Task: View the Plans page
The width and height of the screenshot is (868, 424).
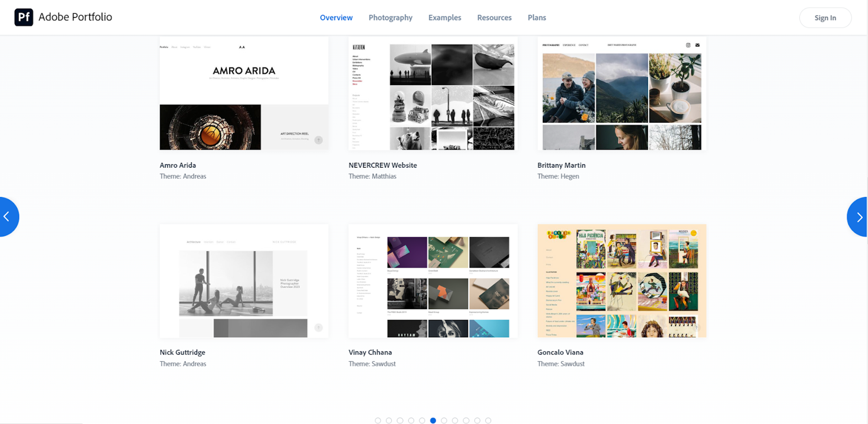Action: click(x=537, y=17)
